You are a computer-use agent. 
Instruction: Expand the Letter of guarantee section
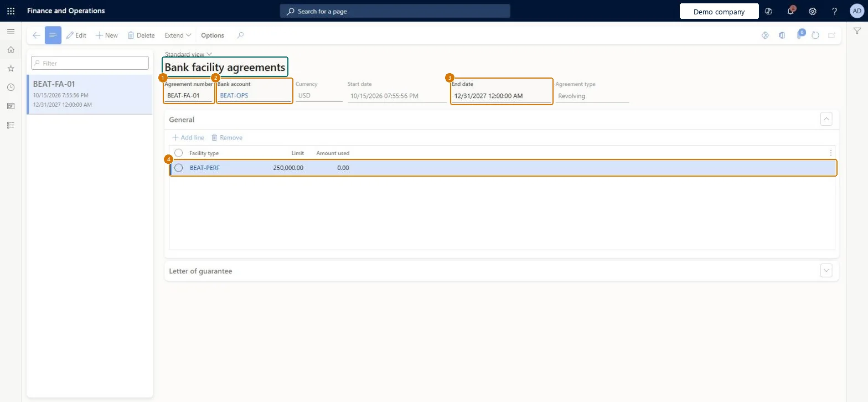coord(826,271)
